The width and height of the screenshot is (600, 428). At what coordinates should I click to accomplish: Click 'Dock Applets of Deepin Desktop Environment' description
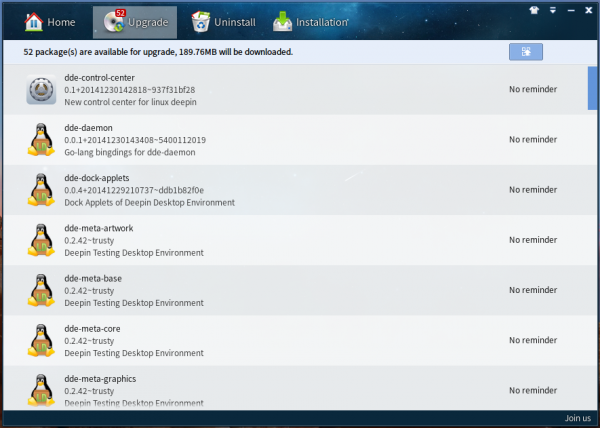pyautogui.click(x=150, y=202)
